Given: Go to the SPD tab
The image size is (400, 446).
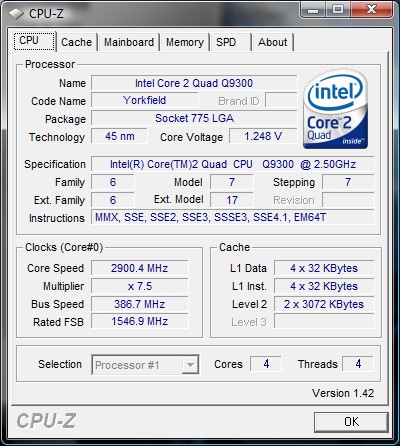Looking at the screenshot, I should pyautogui.click(x=230, y=42).
